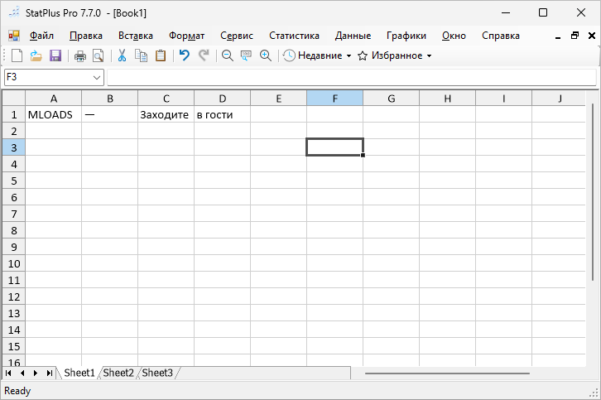Select row 7 header

(14, 214)
